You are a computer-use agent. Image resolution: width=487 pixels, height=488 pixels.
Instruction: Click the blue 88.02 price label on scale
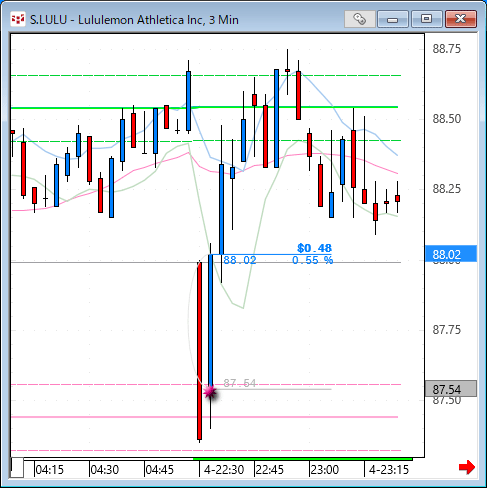coord(451,254)
